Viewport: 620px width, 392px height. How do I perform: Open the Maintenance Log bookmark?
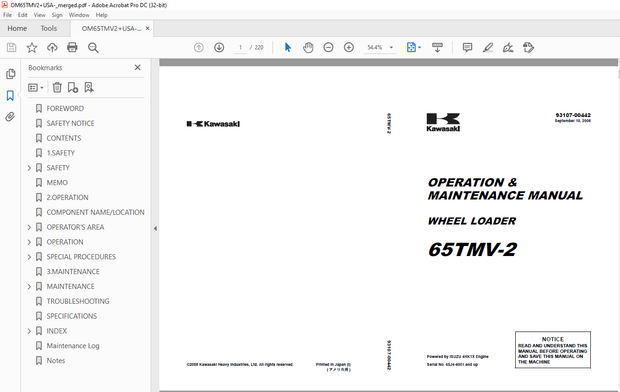73,346
